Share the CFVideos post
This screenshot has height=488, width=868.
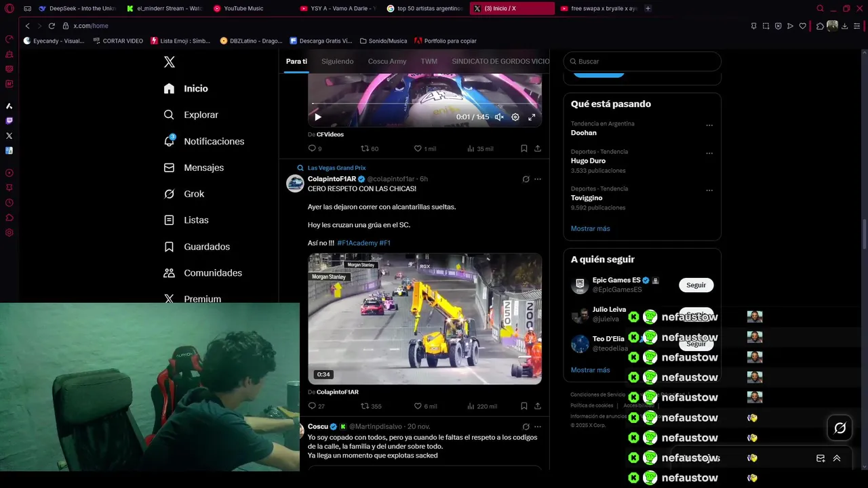pyautogui.click(x=538, y=148)
